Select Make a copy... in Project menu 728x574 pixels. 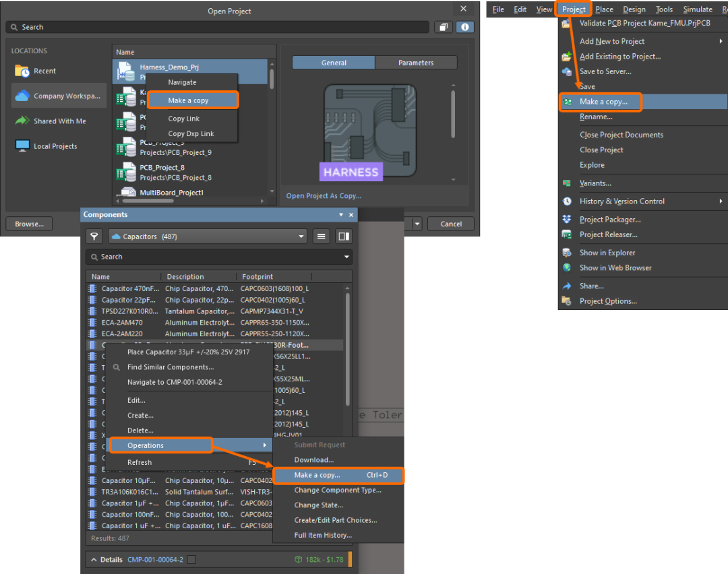[643, 102]
